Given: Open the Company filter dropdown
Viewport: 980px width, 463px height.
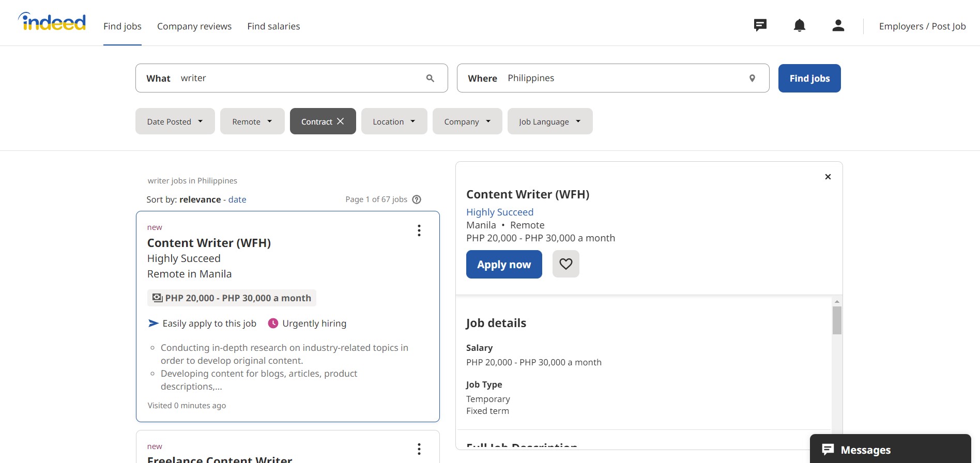Looking at the screenshot, I should point(467,121).
